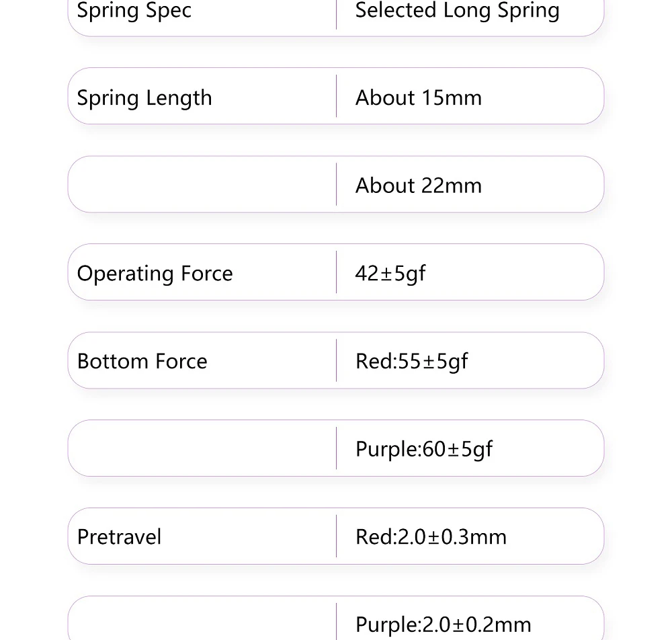Screen dimensions: 672x640
Task: Select the "Red:2.0±0.3mm" value
Action: point(431,537)
